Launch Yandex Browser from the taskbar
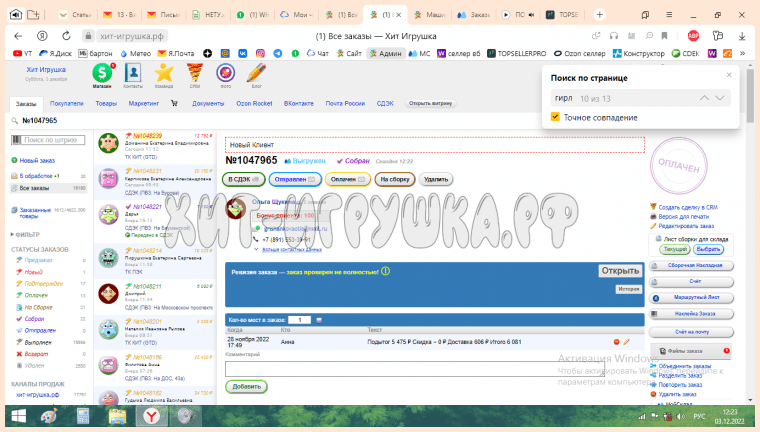Viewport: 760px width, 432px height. (x=151, y=416)
